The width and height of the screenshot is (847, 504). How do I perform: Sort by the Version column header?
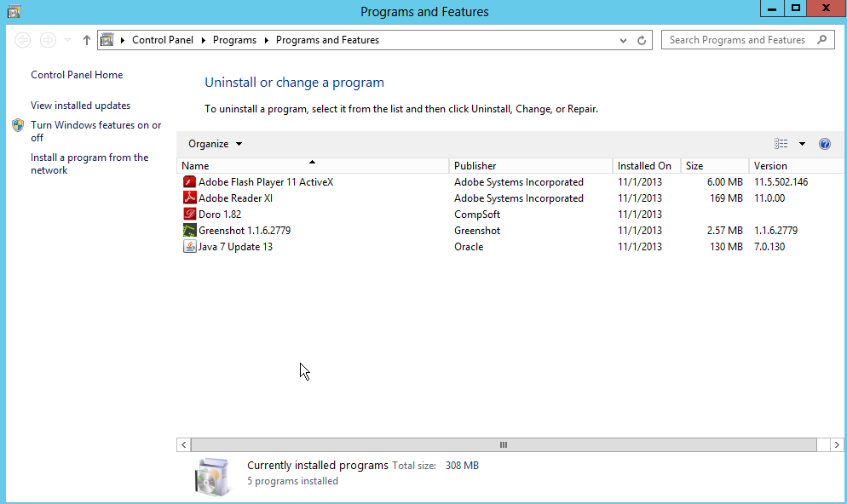click(798, 166)
